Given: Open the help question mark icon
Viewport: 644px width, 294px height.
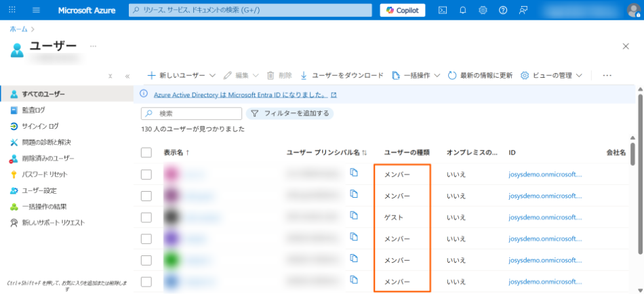Looking at the screenshot, I should point(503,10).
